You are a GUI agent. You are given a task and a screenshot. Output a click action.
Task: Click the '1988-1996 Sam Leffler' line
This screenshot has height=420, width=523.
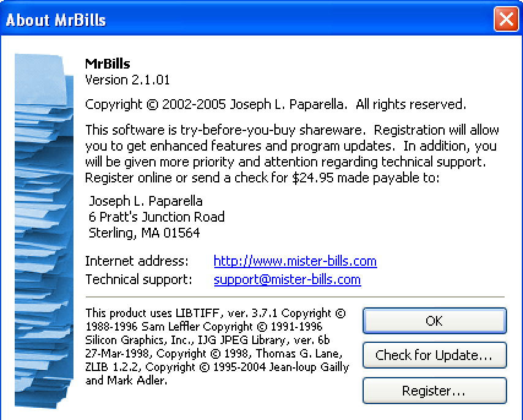(204, 327)
